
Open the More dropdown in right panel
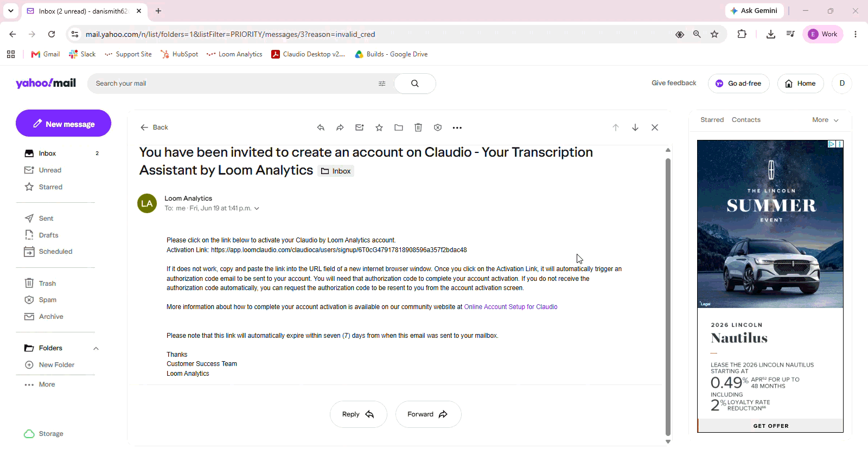point(825,120)
